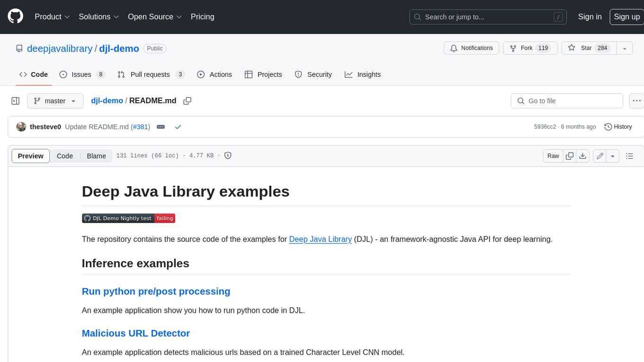Open the djl-demo repository link in header
The height and width of the screenshot is (362, 644).
click(119, 48)
